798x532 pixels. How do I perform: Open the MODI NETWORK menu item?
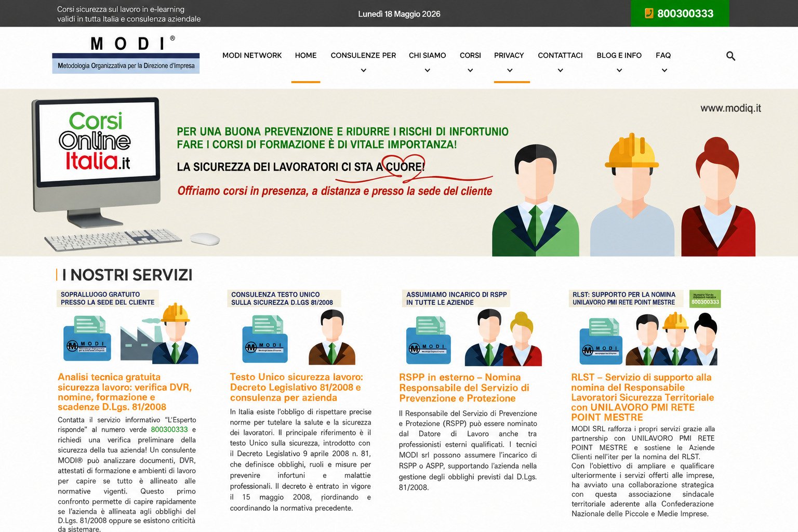(252, 55)
